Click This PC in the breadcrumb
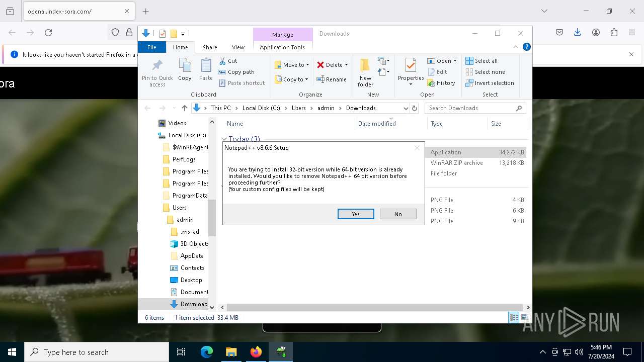The width and height of the screenshot is (644, 362). coord(221,108)
